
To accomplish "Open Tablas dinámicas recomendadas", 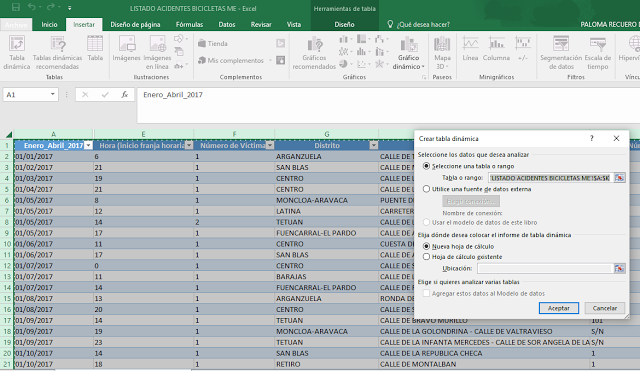I will click(x=58, y=53).
